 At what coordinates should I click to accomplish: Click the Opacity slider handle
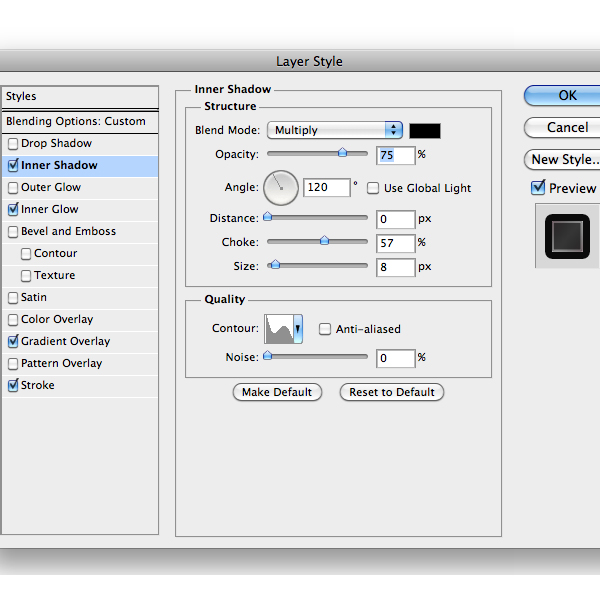[x=342, y=153]
